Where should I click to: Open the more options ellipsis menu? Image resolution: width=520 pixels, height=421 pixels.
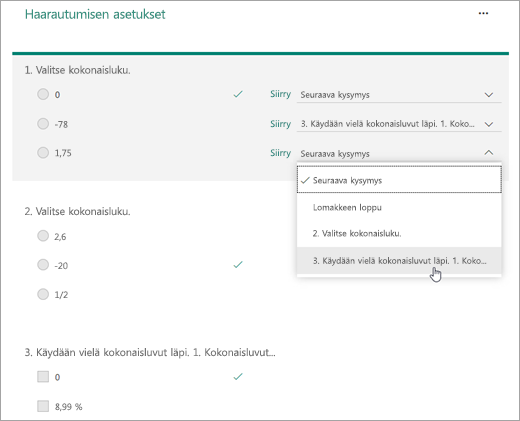pos(483,13)
